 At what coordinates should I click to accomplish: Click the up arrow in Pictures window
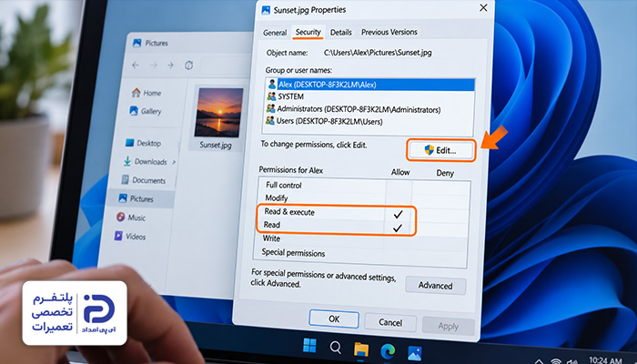point(171,65)
